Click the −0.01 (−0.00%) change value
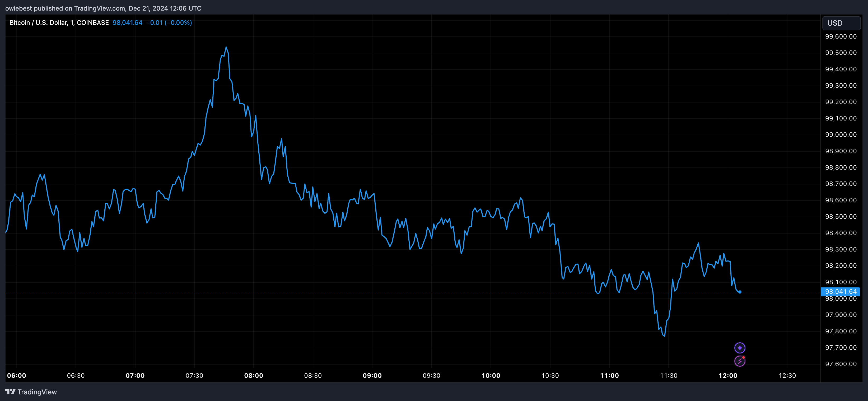This screenshot has width=868, height=401. (x=169, y=22)
